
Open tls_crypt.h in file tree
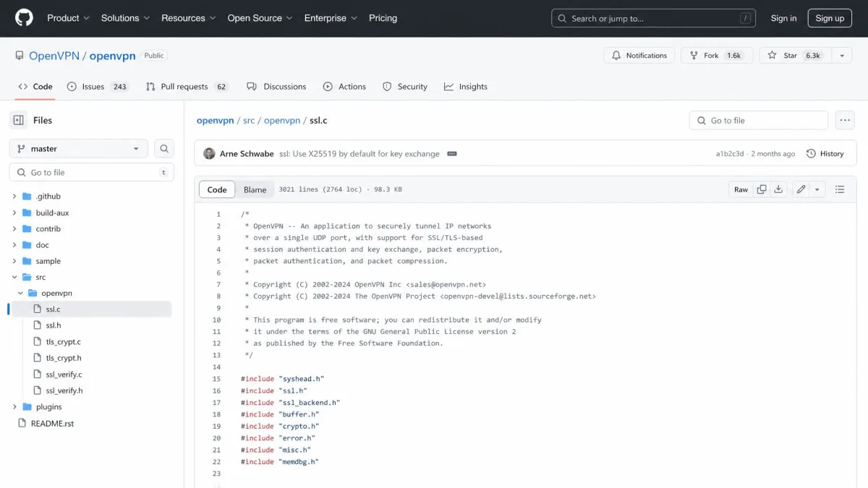coord(64,358)
